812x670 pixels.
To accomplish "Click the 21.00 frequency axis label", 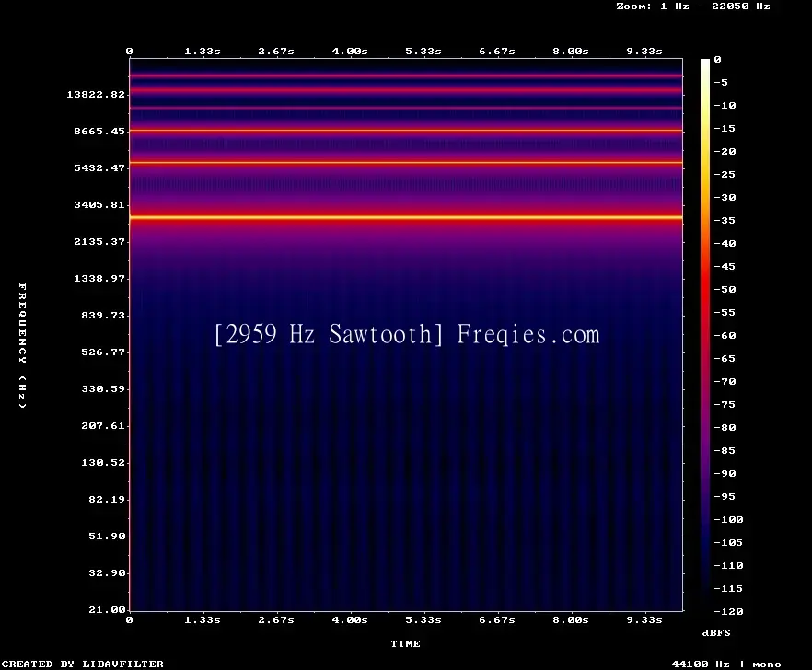I will pyautogui.click(x=107, y=609).
